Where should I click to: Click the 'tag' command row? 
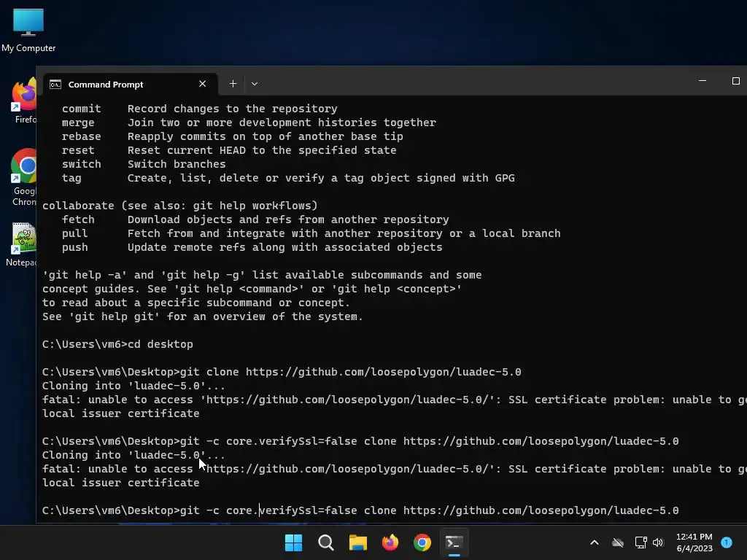288,178
